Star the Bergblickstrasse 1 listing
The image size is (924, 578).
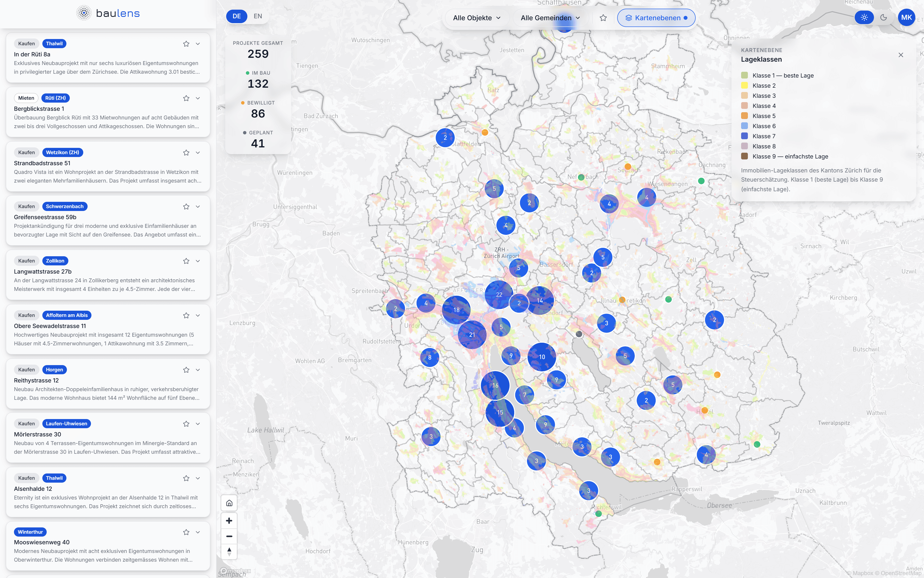pos(186,98)
